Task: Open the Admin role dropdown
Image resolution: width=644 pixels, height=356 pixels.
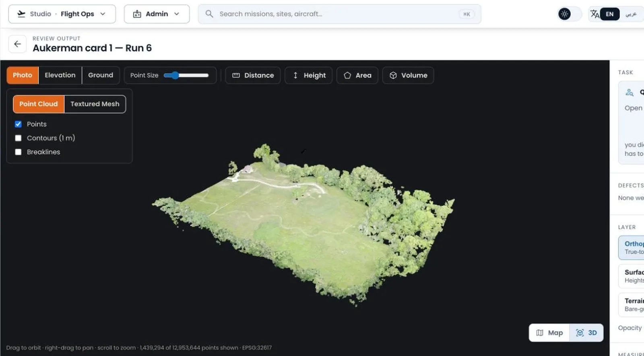Action: coord(157,14)
